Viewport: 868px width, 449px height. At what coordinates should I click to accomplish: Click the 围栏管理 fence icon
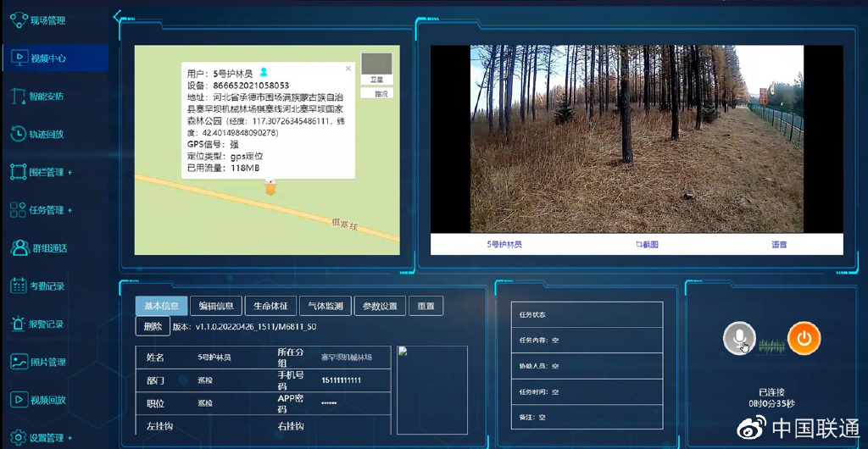[x=19, y=172]
